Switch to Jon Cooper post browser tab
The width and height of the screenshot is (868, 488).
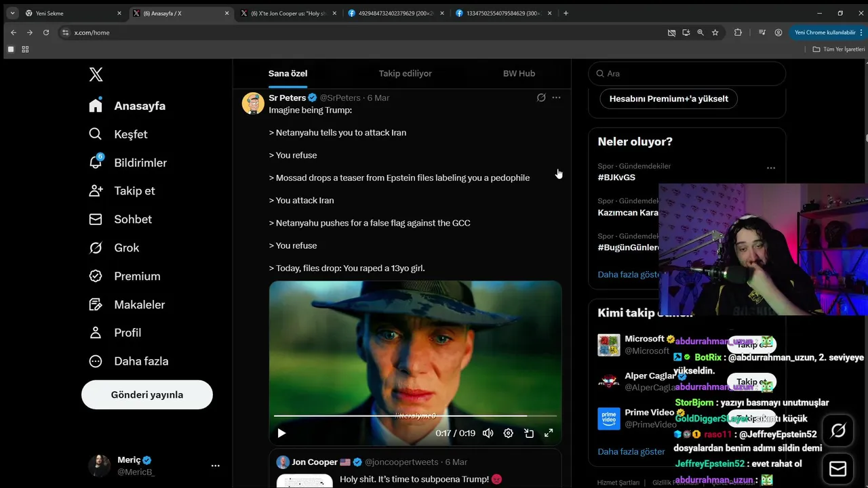[289, 13]
